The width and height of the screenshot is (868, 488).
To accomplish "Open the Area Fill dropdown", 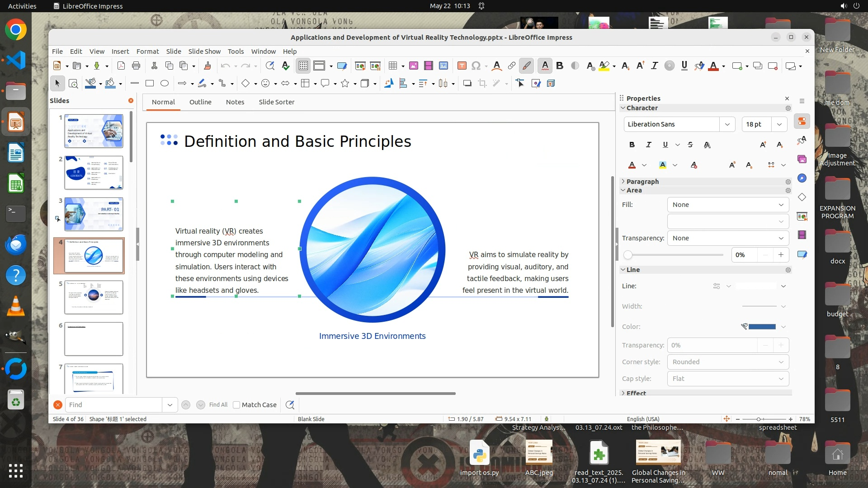I will coord(728,205).
